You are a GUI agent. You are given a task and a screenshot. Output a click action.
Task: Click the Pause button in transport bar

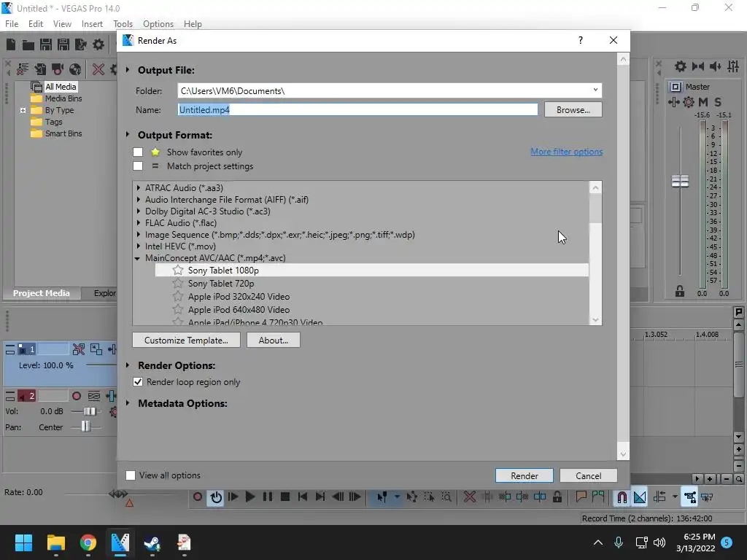(x=268, y=497)
